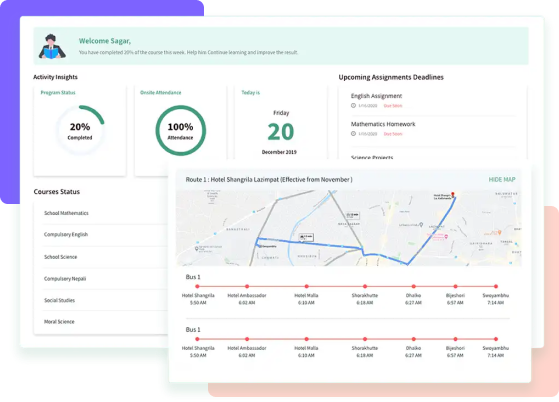Click the Upcoming Assignments Deadlines heading
This screenshot has width=559, height=402.
pos(391,77)
